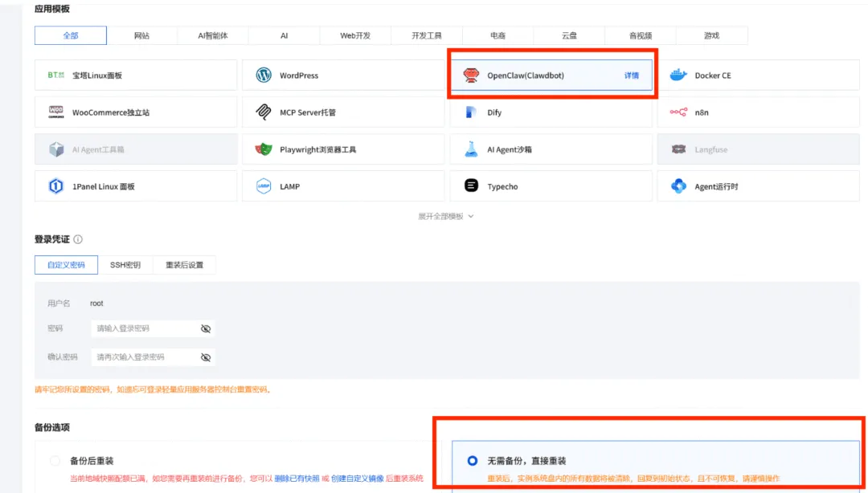This screenshot has width=868, height=493.
Task: Choose the 重装后设置 credential tab
Action: point(184,264)
